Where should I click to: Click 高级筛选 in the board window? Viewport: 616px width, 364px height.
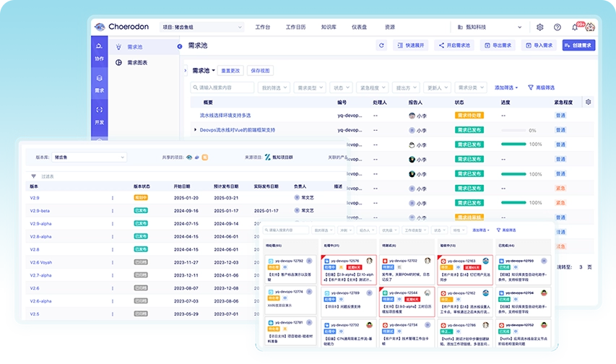pyautogui.click(x=506, y=230)
